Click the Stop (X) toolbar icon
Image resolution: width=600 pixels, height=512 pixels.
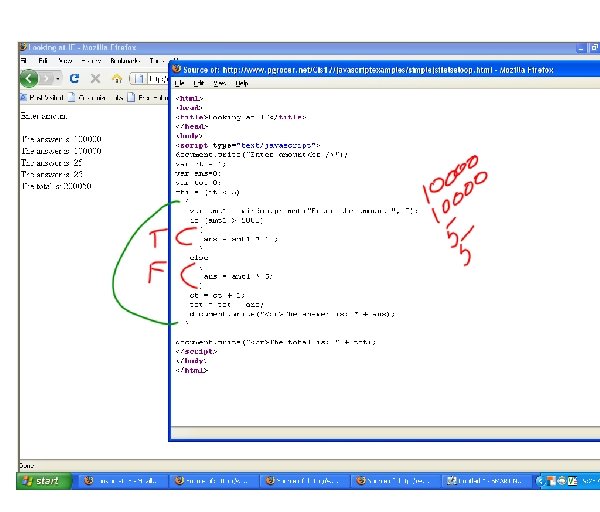(x=95, y=78)
